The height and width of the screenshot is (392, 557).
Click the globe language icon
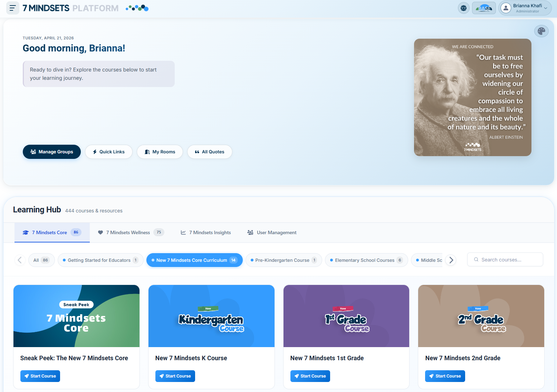pos(463,8)
